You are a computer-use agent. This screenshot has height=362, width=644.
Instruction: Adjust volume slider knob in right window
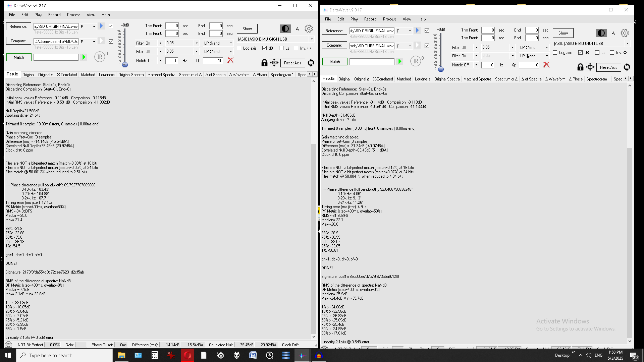tap(441, 69)
